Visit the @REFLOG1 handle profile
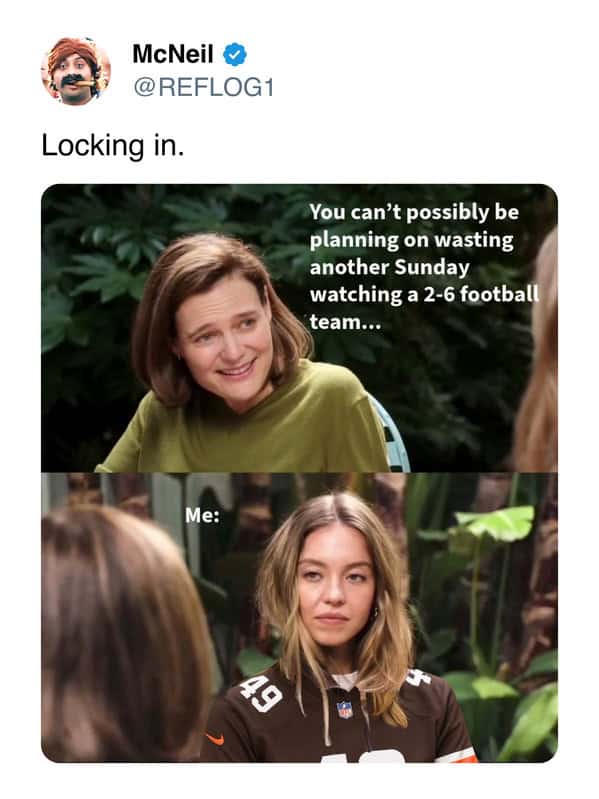 [x=204, y=87]
